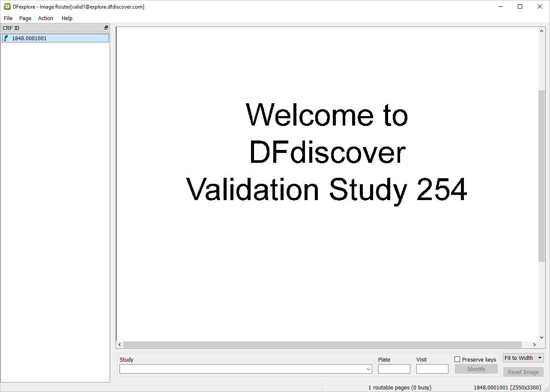Click the horizontal scrollbar left arrow
The image size is (550, 392).
tap(120, 344)
